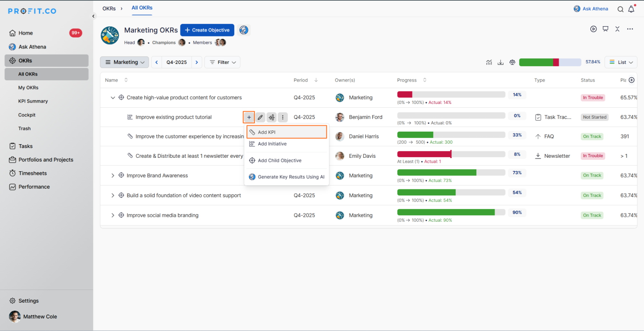Viewport: 644px width, 331px height.
Task: Click the Members avatars group
Action: [221, 43]
